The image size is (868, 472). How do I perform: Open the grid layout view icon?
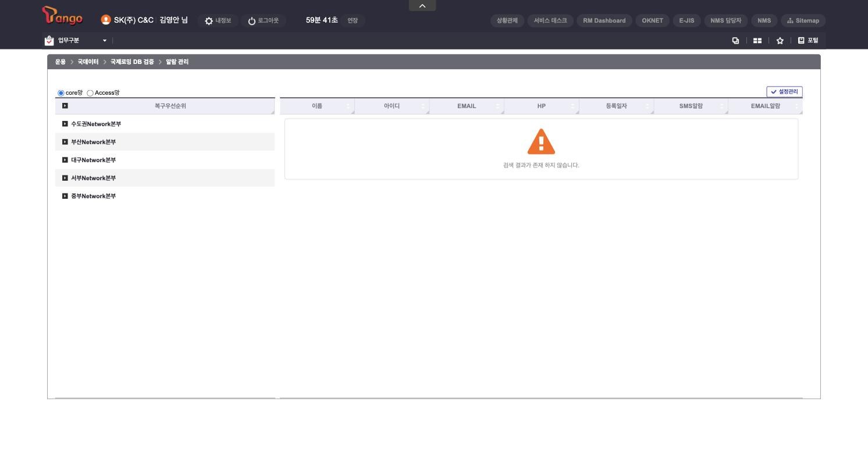point(757,41)
